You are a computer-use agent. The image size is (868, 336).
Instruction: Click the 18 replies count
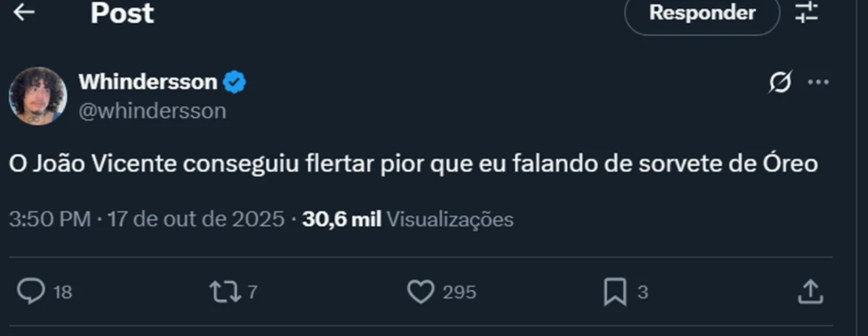click(63, 292)
